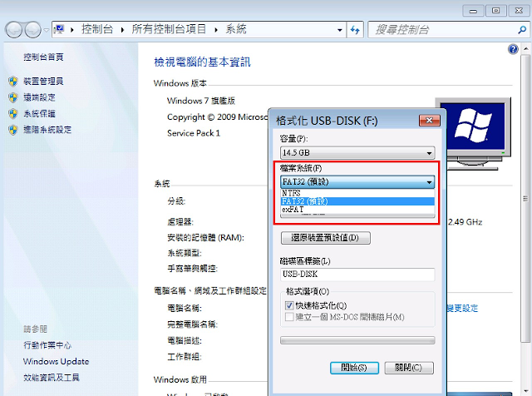Click the shield icon beside 裝置管理員
The height and width of the screenshot is (396, 532).
pos(13,82)
